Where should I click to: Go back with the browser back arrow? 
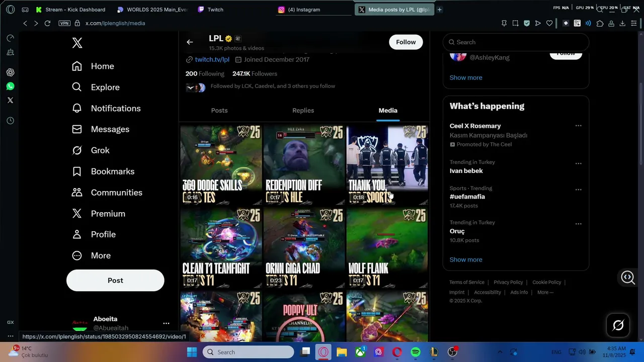[x=25, y=23]
